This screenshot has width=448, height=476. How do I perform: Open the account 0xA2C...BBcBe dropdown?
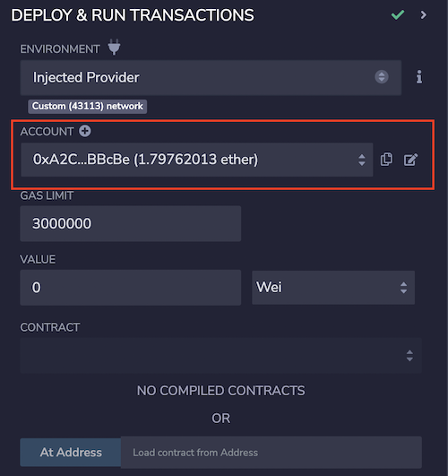[197, 160]
